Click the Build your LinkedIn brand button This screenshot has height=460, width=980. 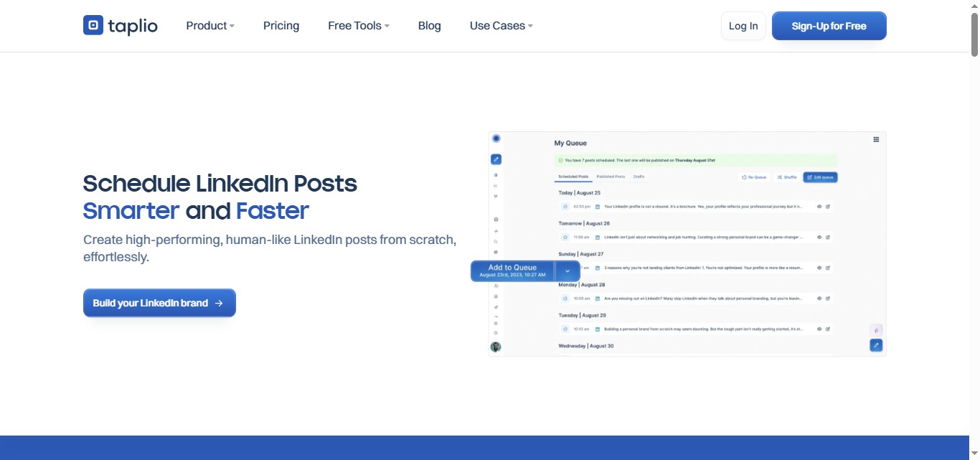[x=159, y=302]
